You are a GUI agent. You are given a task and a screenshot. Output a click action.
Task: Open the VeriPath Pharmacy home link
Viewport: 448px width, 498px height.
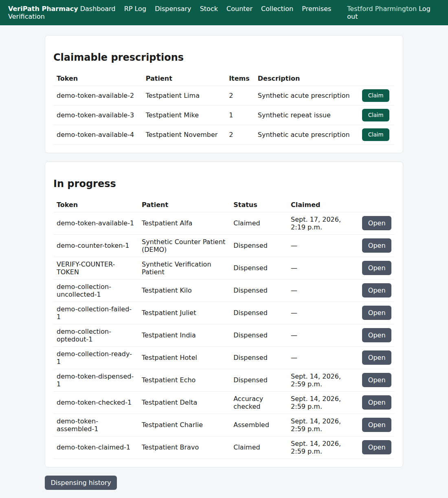(43, 9)
